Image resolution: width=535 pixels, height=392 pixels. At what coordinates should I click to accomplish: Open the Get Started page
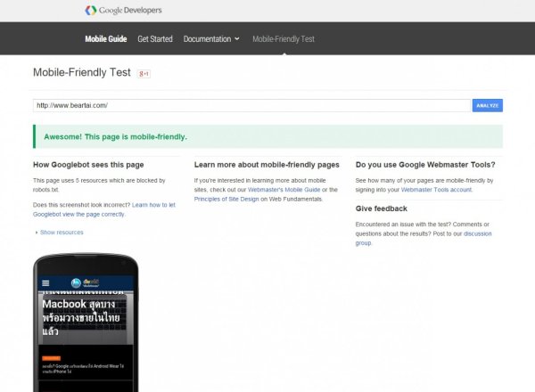point(156,39)
